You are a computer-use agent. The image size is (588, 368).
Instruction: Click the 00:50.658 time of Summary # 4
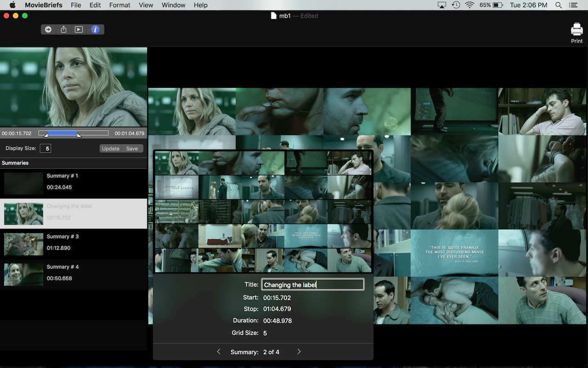click(x=59, y=278)
